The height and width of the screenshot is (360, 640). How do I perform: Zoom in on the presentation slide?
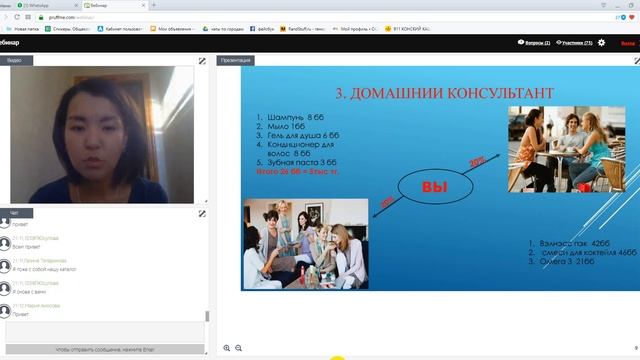227,348
